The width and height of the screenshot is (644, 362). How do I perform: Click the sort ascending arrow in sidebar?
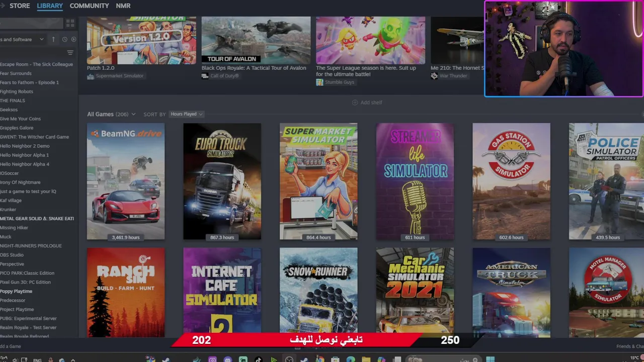tap(53, 39)
